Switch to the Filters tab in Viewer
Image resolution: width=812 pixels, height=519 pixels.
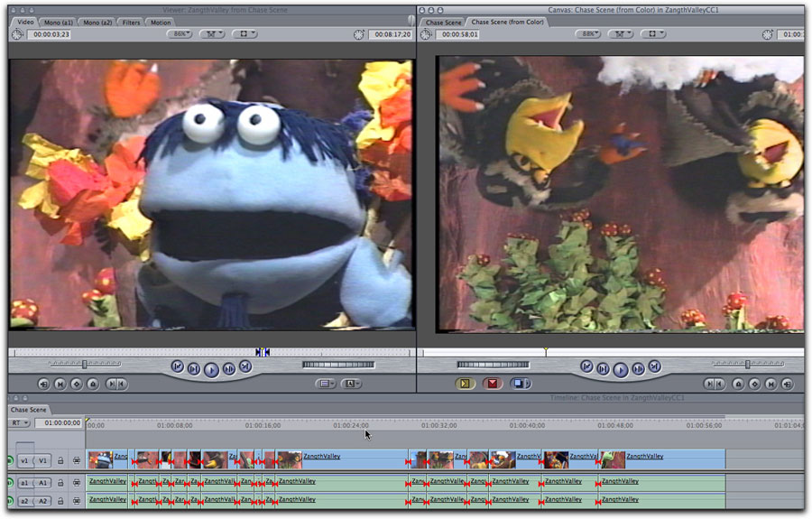point(131,22)
